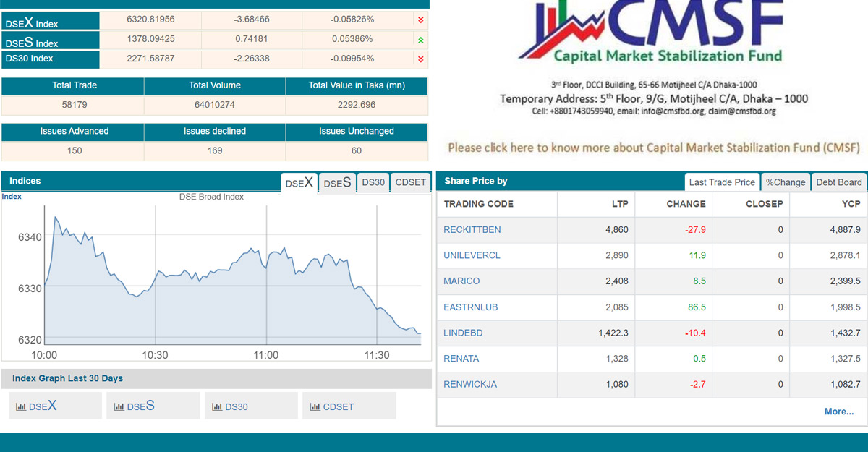Click the red down arrow beside DS30 Index

coord(420,59)
